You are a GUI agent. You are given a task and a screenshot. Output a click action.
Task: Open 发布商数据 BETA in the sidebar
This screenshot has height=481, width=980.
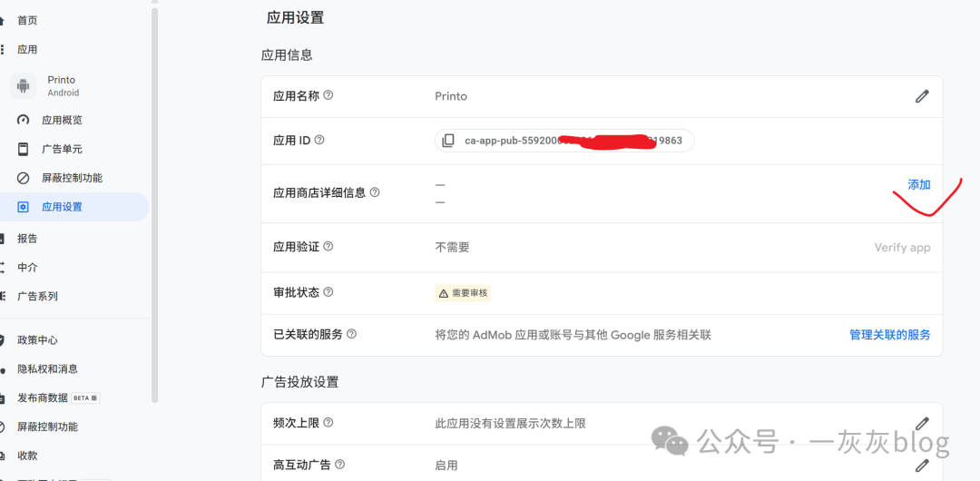coord(58,398)
